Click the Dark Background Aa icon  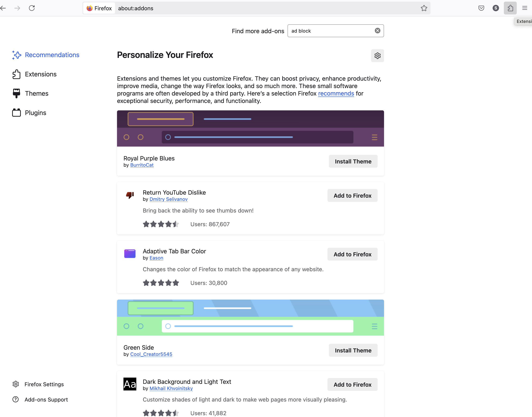pyautogui.click(x=130, y=384)
